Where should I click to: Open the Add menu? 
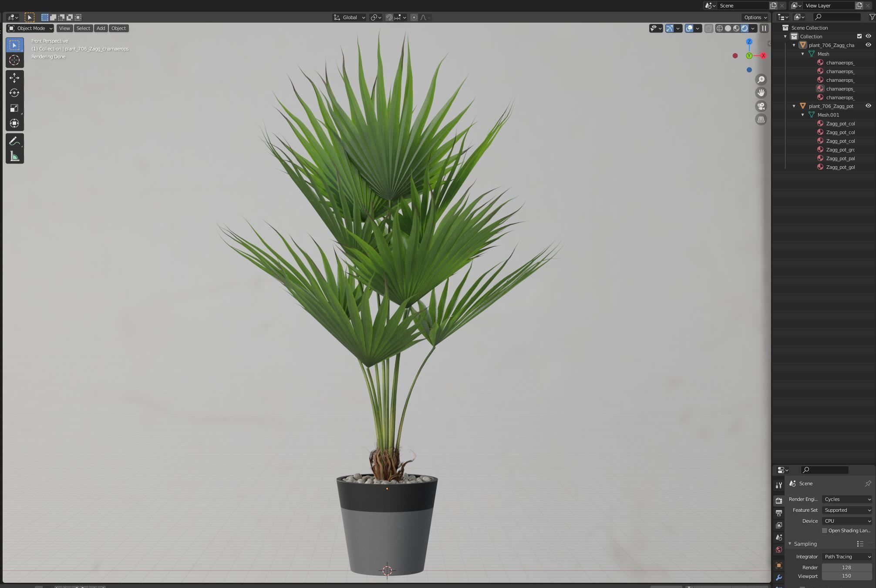click(101, 28)
